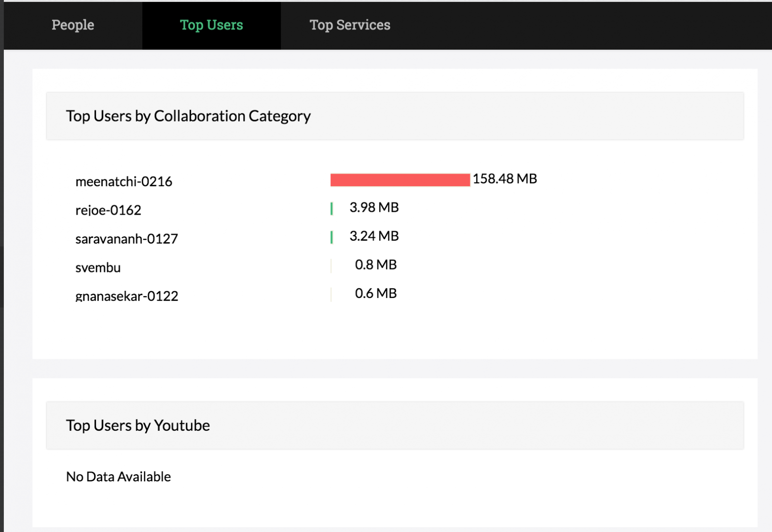The image size is (772, 532).
Task: Switch to the People tab
Action: pos(72,25)
